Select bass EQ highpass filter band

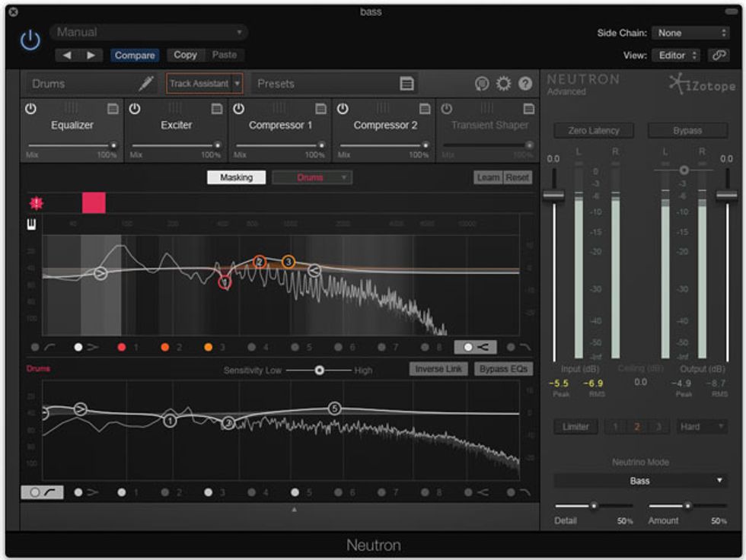coord(43,348)
